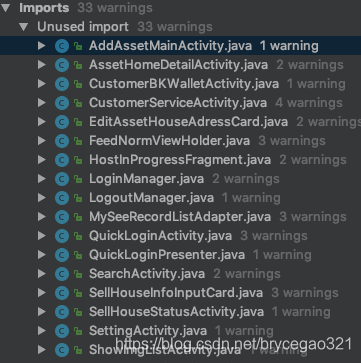
Task: Select CustomerServiceActivity.java file name
Action: [x=178, y=103]
